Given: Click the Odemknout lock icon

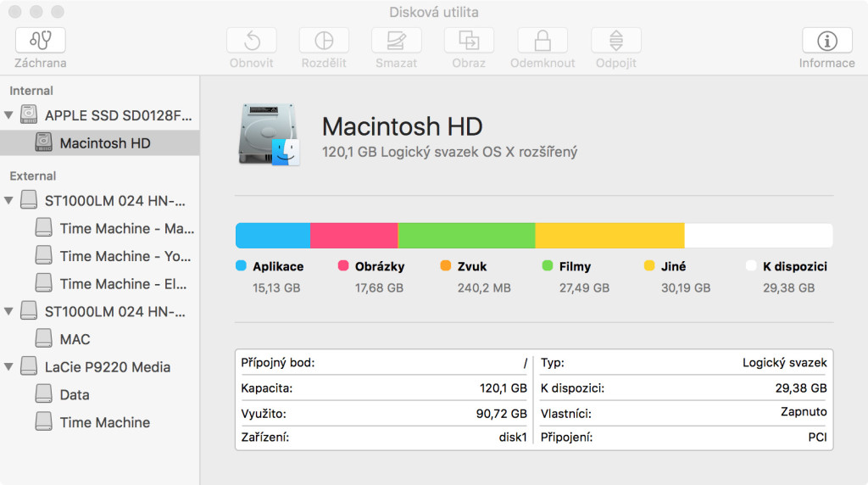Looking at the screenshot, I should (542, 41).
